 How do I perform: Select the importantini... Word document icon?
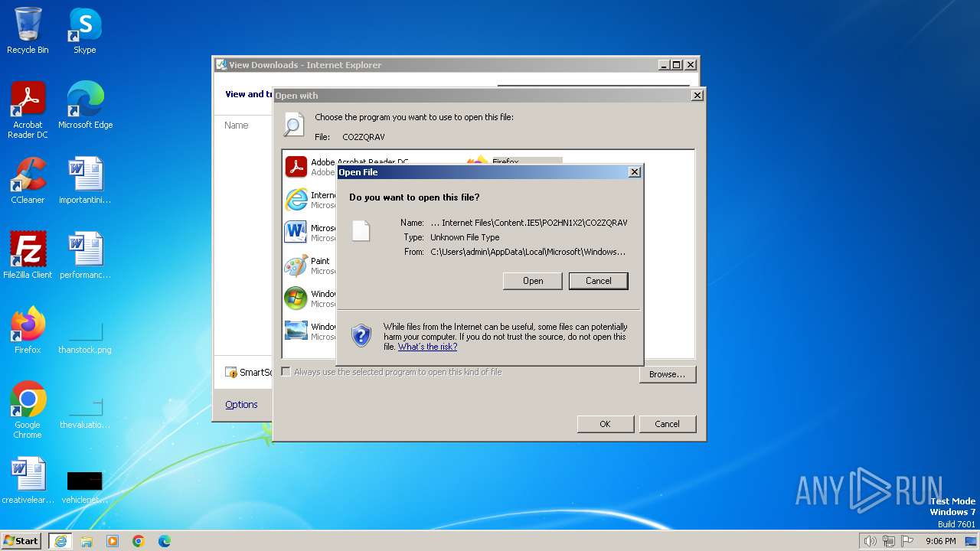[x=85, y=181]
